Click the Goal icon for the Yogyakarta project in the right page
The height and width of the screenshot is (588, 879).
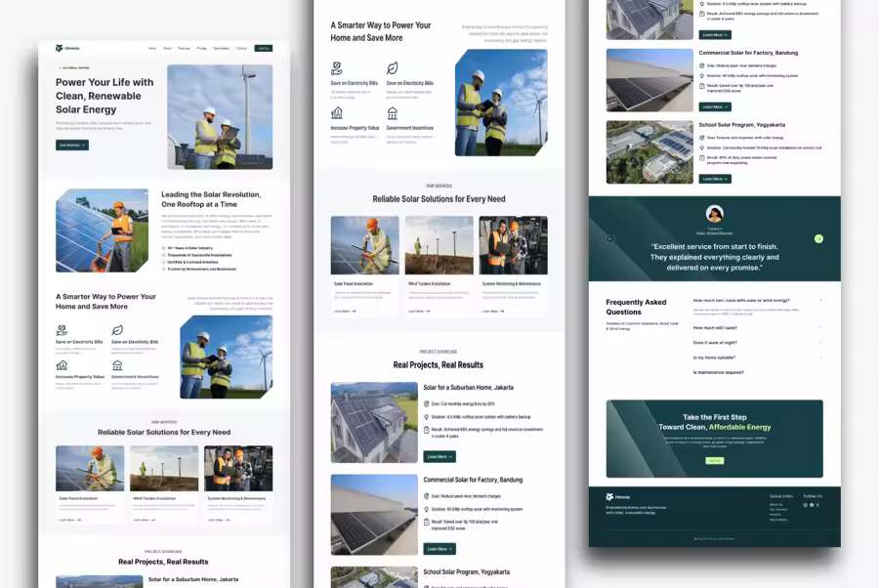point(702,138)
